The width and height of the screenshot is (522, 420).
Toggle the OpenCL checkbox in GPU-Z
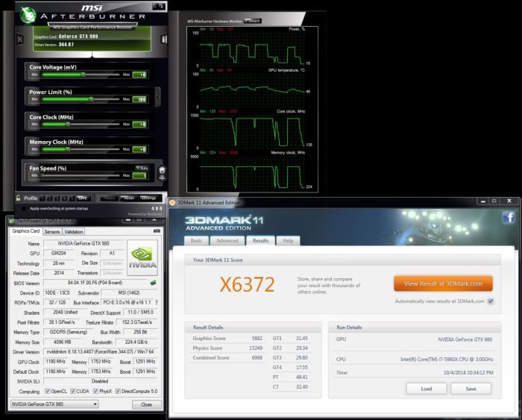48,391
